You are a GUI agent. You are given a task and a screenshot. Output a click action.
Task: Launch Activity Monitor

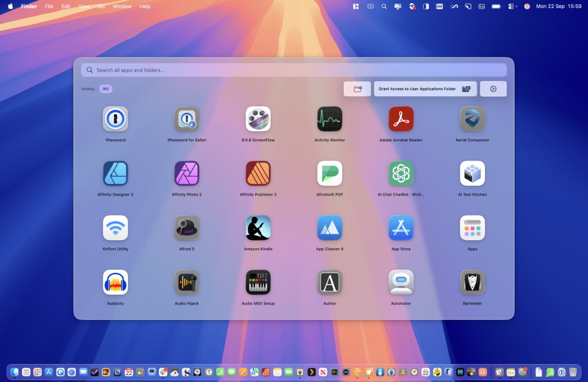329,119
